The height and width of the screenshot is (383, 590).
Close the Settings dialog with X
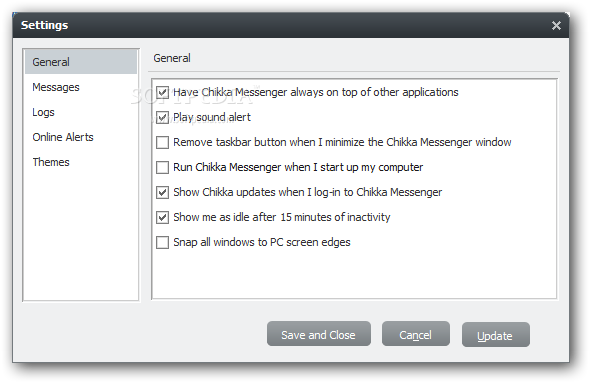pos(556,26)
